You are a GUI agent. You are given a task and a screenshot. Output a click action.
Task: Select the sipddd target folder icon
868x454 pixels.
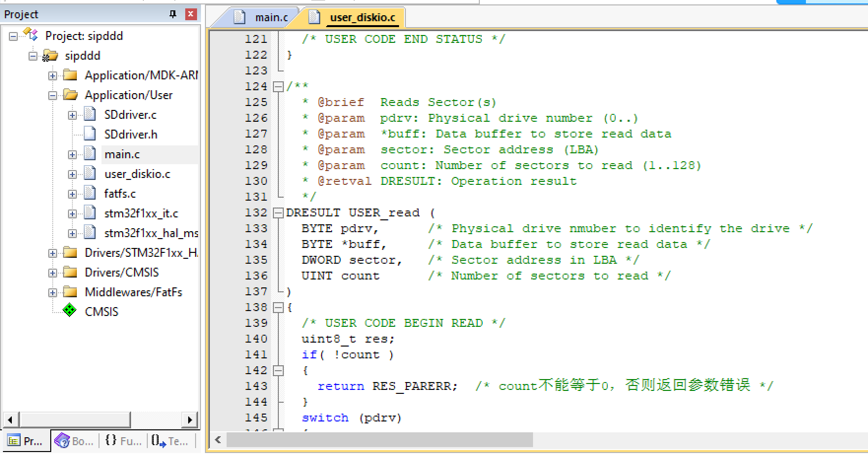pyautogui.click(x=50, y=55)
